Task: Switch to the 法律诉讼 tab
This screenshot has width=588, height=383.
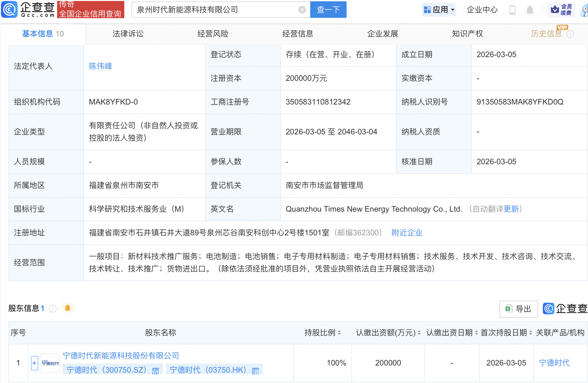Action: pyautogui.click(x=128, y=33)
